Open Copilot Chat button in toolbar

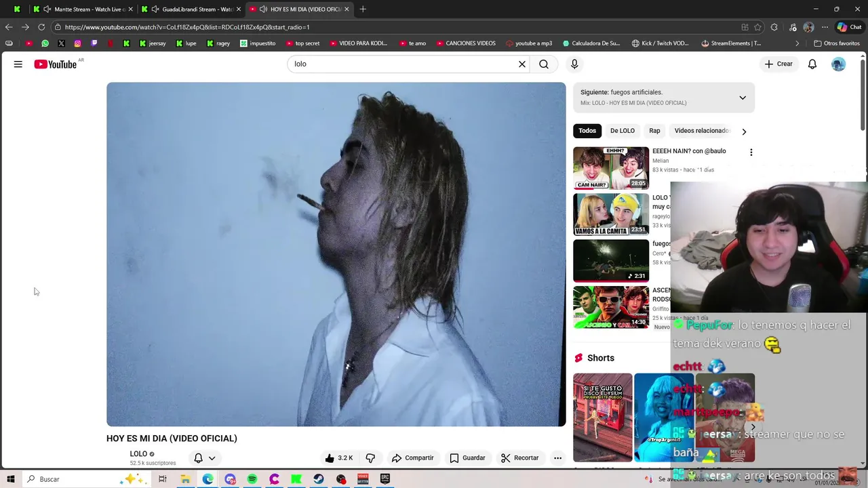[x=849, y=27]
